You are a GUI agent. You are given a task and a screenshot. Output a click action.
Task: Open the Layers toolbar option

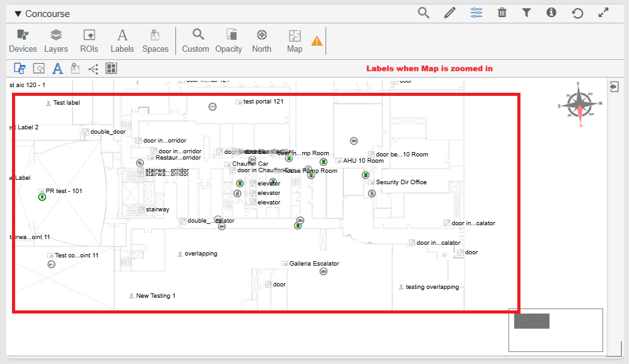56,41
